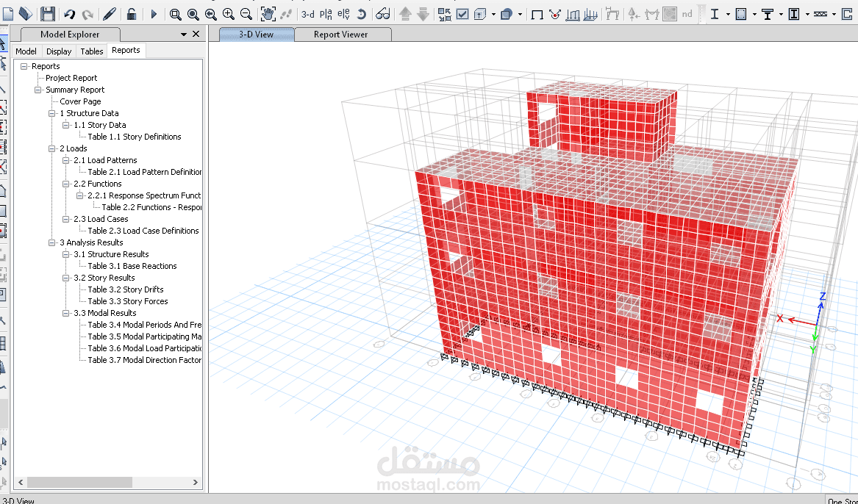Display joint loads and reactions icon
The image size is (858, 504).
pyautogui.click(x=555, y=14)
